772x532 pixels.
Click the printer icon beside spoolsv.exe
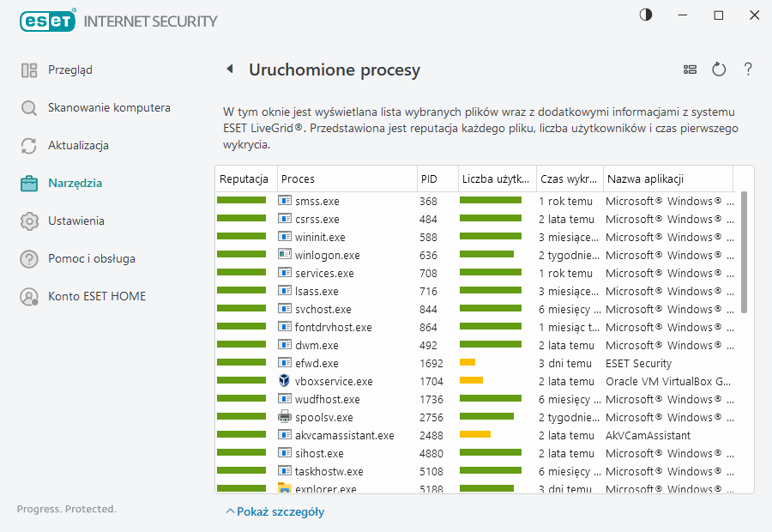285,417
